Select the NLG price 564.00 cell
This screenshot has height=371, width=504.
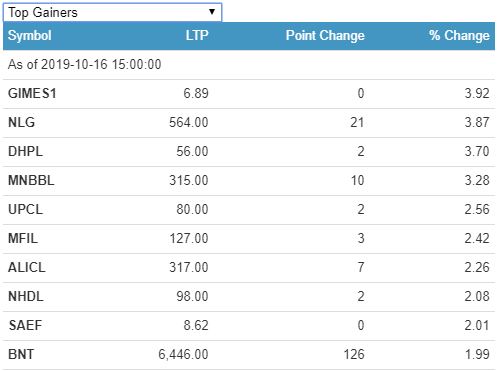(189, 122)
